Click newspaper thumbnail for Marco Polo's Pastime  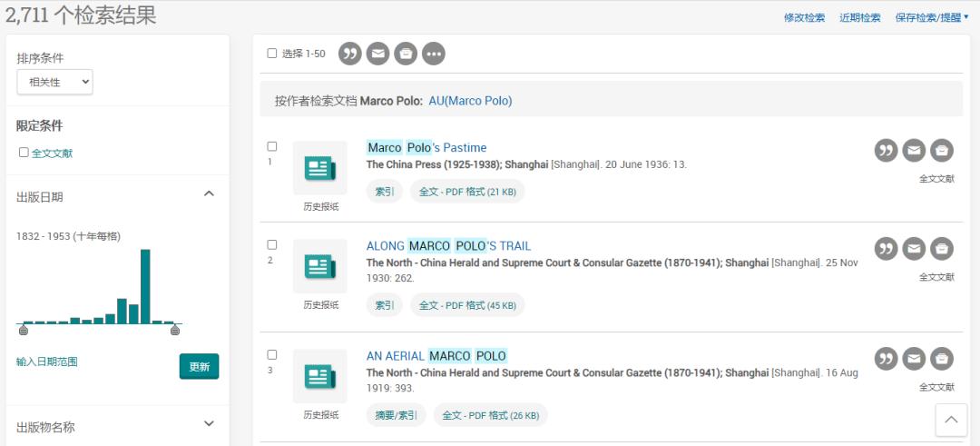[x=320, y=168]
